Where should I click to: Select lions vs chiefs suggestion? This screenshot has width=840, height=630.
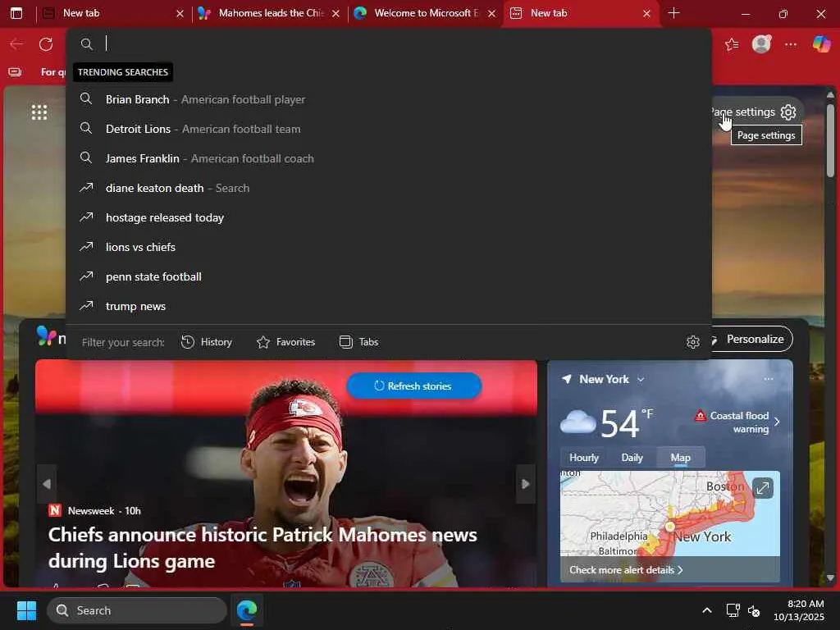[x=388, y=247]
